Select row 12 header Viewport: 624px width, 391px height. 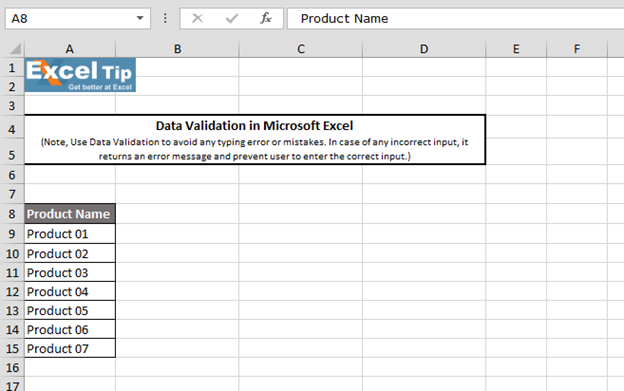tap(12, 292)
